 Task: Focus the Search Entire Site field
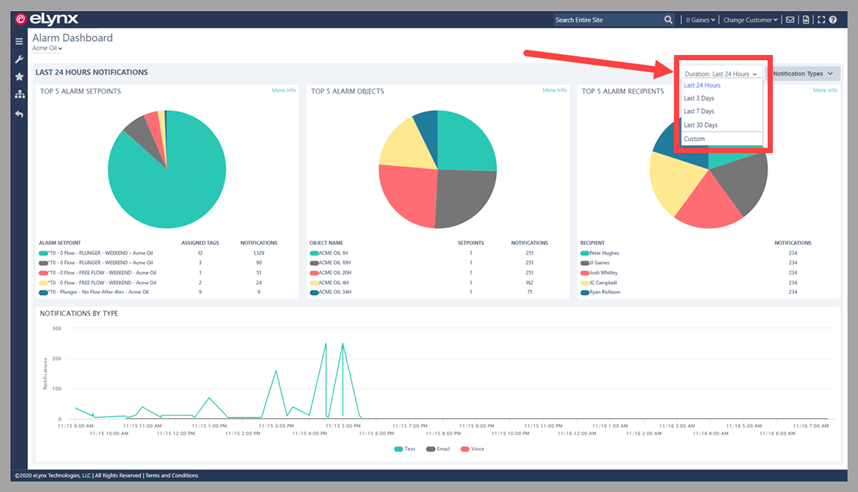[607, 20]
